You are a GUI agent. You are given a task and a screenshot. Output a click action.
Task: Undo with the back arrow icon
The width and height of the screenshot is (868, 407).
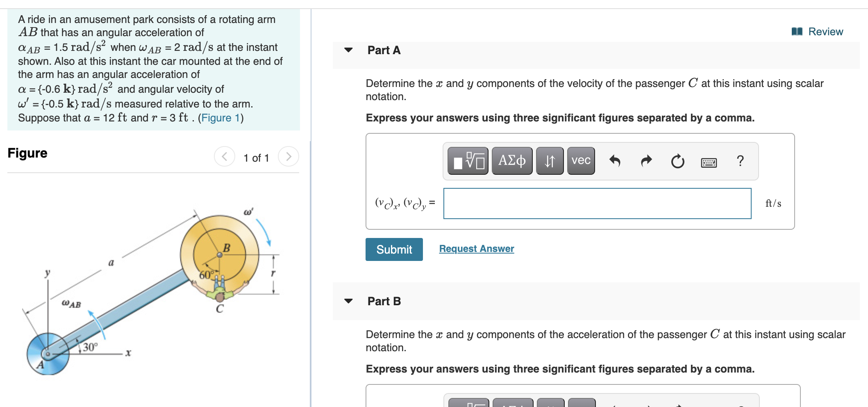click(x=615, y=161)
